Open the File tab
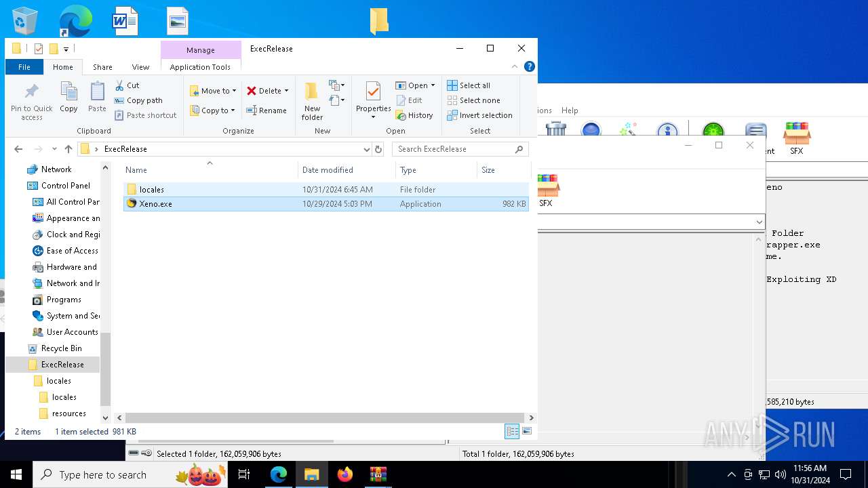 (24, 67)
